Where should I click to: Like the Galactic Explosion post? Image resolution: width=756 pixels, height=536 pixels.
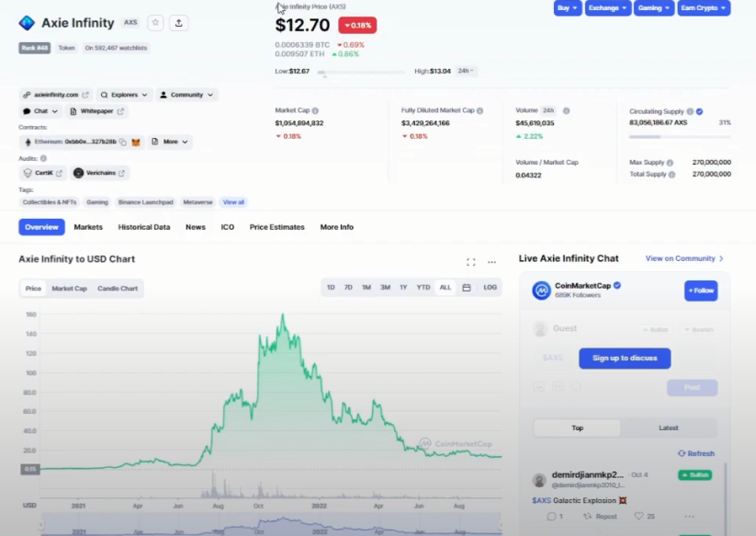pyautogui.click(x=644, y=516)
